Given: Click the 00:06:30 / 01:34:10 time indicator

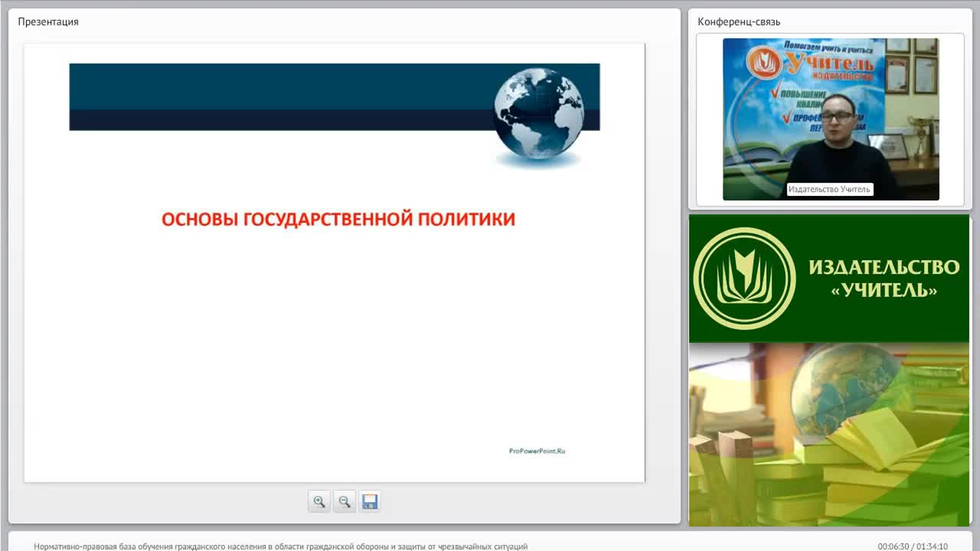Looking at the screenshot, I should pyautogui.click(x=913, y=546).
